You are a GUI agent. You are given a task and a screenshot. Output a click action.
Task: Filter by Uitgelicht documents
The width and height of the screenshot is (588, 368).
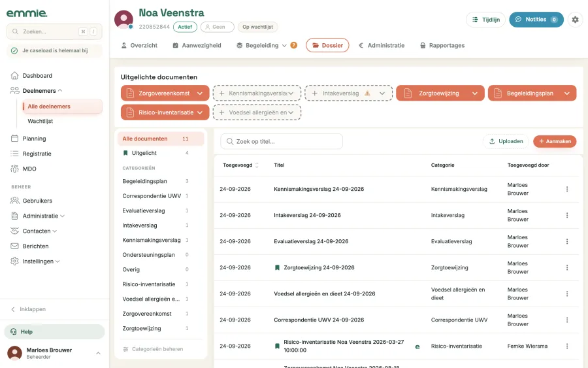[x=161, y=153]
